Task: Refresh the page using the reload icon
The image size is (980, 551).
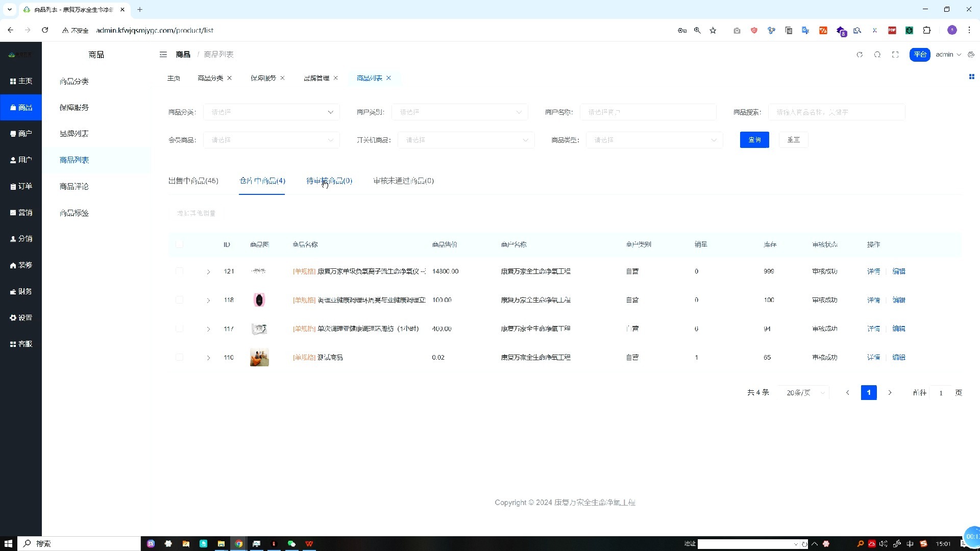Action: click(860, 55)
